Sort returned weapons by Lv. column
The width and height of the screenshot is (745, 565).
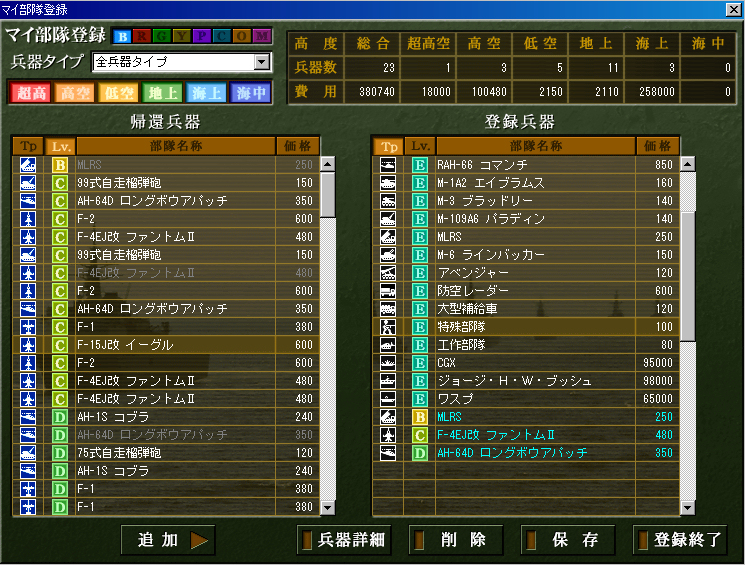point(60,146)
